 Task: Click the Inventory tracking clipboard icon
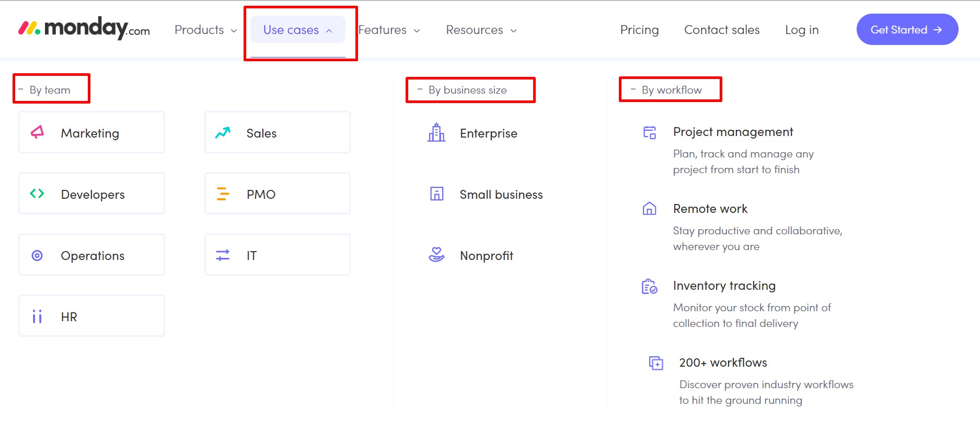[x=649, y=286]
